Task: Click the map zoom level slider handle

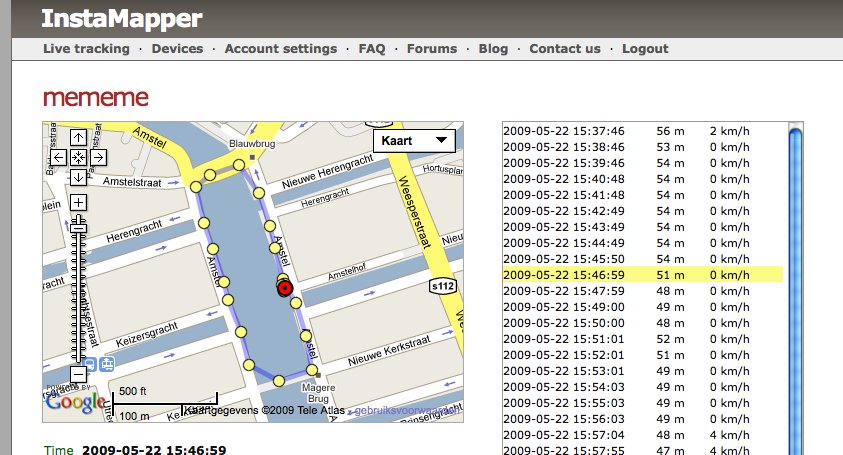Action: pyautogui.click(x=78, y=228)
